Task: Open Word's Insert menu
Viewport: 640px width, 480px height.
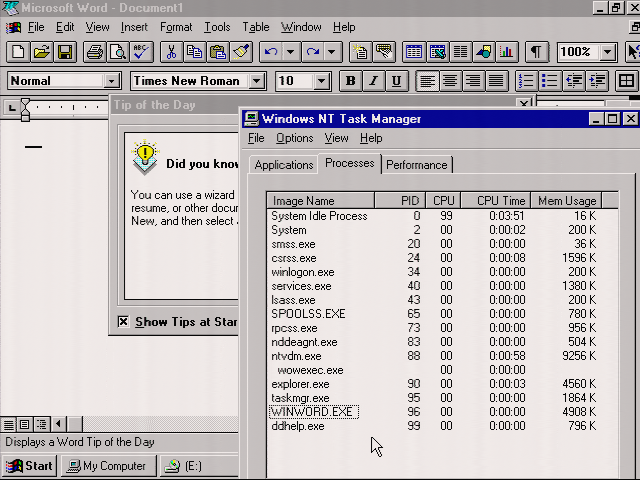Action: point(134,27)
